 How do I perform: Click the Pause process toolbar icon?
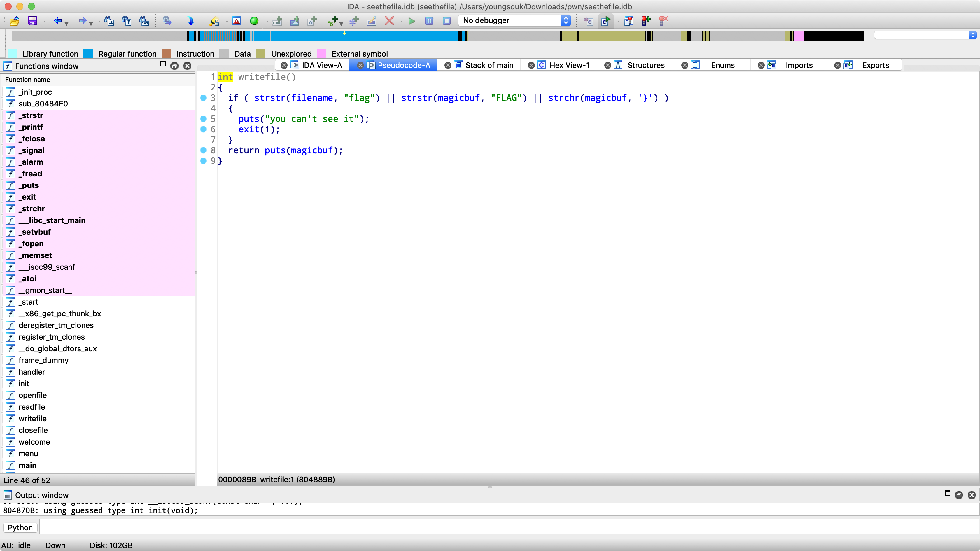coord(429,21)
